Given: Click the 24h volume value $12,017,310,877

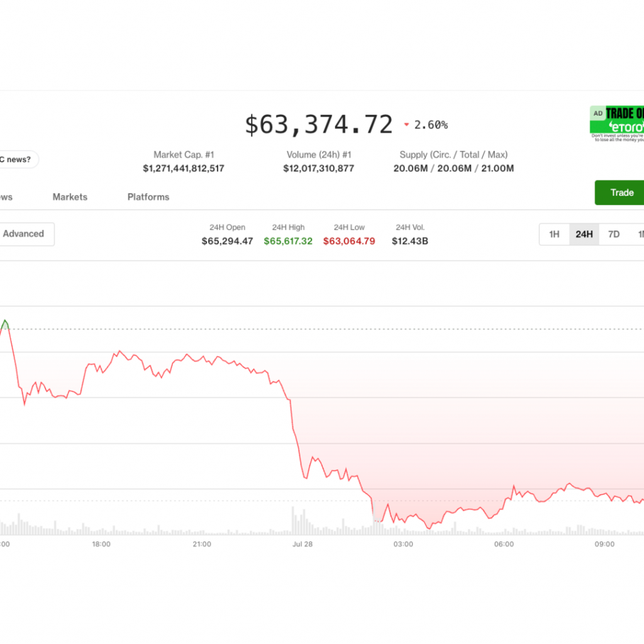Looking at the screenshot, I should [x=319, y=169].
